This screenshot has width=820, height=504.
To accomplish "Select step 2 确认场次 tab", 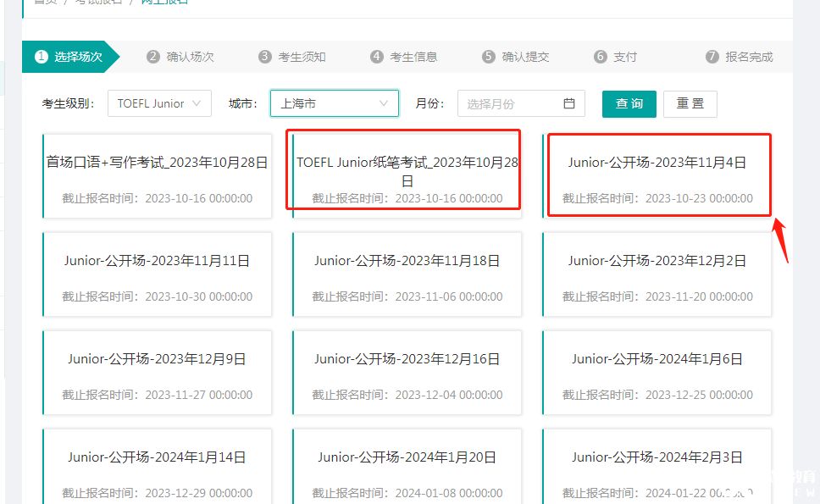I will [x=180, y=57].
